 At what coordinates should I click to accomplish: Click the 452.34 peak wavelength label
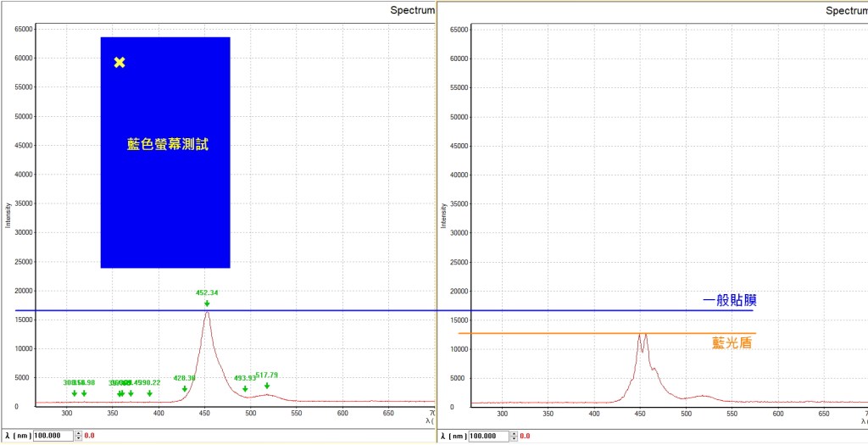click(x=207, y=292)
